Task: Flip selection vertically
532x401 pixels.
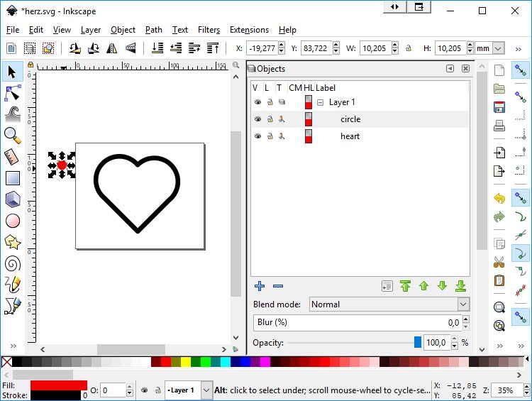Action: (x=131, y=48)
